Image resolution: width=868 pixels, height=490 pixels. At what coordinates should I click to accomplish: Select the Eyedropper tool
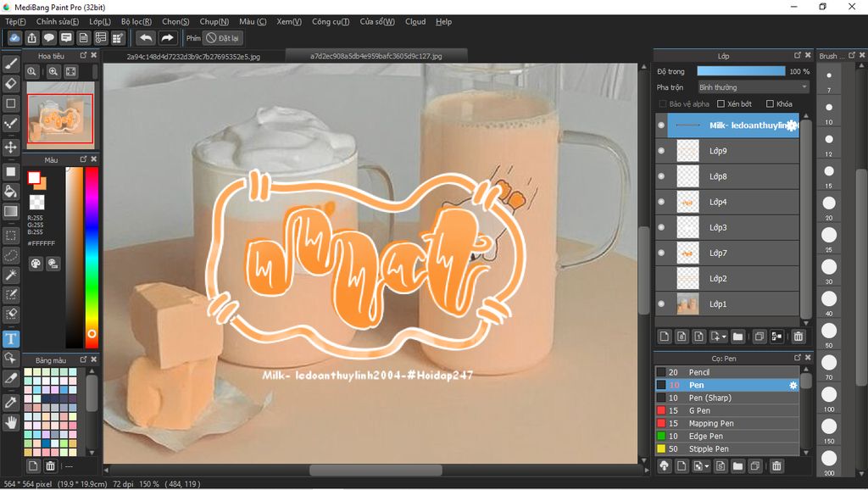click(10, 402)
